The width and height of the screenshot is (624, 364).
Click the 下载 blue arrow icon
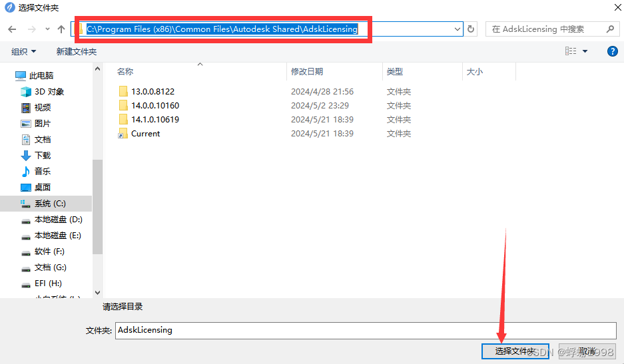(x=26, y=156)
